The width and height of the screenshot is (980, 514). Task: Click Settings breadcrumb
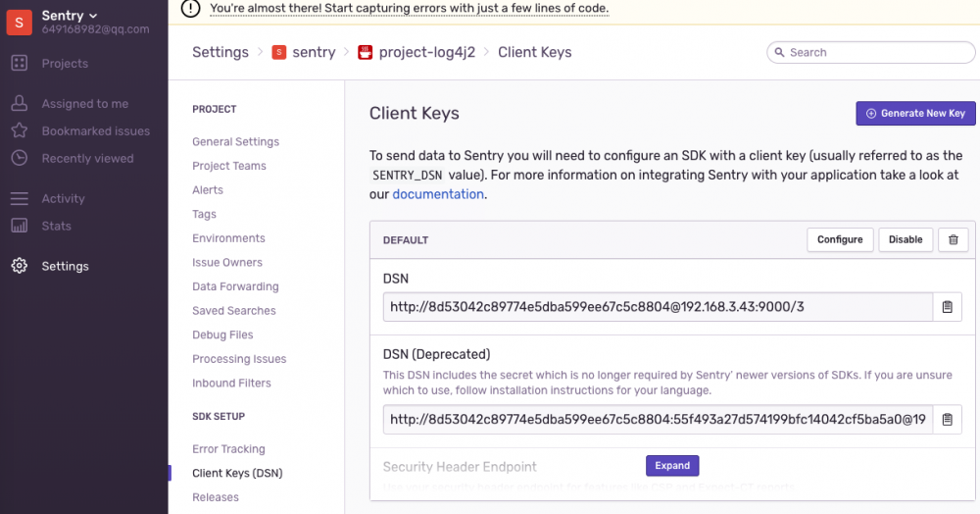tap(220, 53)
